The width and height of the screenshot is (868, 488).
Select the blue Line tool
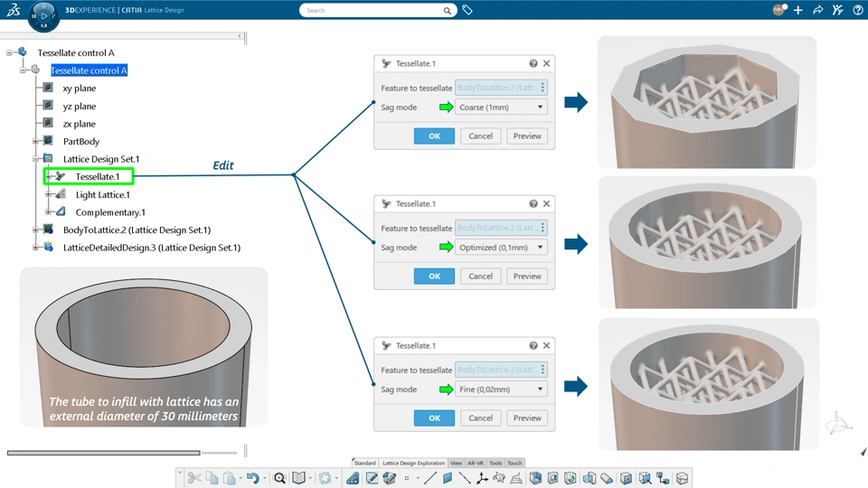(x=430, y=478)
